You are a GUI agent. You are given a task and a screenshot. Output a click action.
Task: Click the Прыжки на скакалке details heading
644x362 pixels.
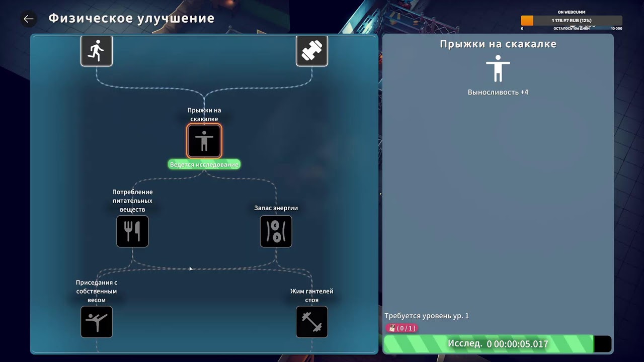[x=498, y=44]
